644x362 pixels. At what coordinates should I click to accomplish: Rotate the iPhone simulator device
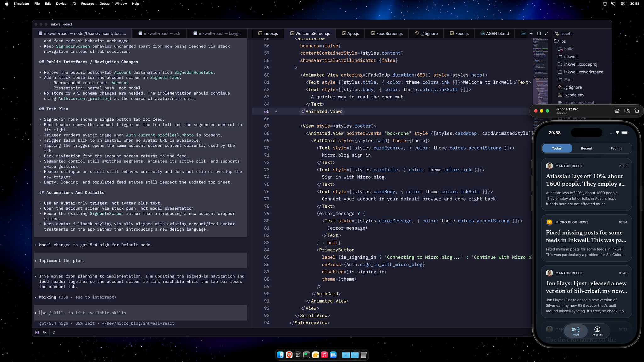click(x=636, y=111)
